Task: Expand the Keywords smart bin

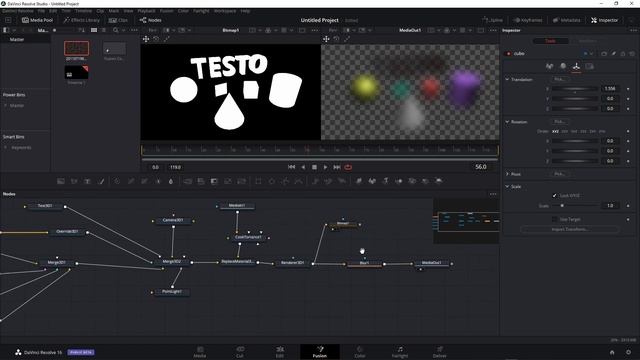Action: tap(6, 147)
